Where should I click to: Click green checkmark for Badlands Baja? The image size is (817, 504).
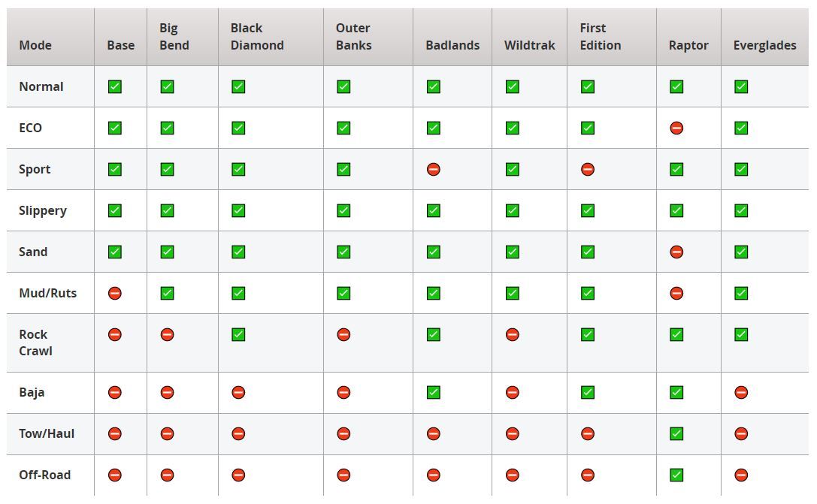coord(433,393)
